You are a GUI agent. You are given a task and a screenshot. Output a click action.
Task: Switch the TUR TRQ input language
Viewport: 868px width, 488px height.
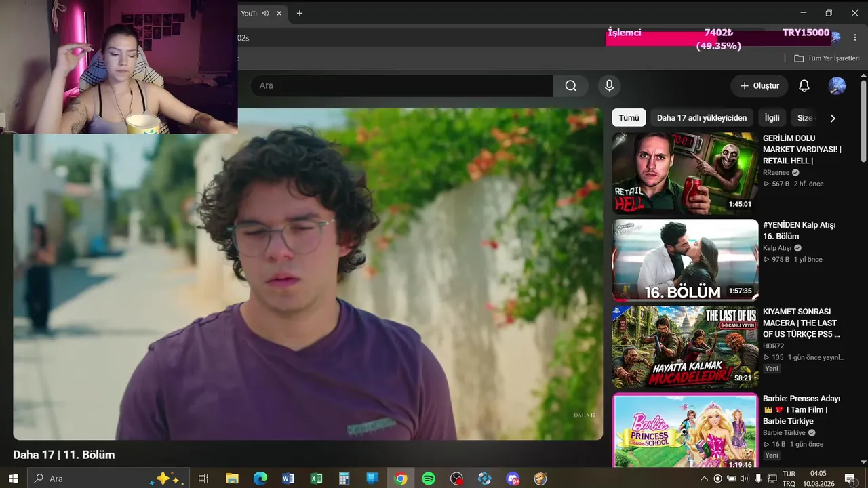coord(789,479)
